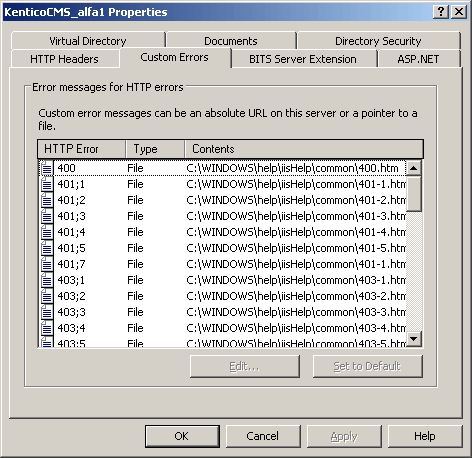The image size is (472, 458).
Task: Confirm changes with the OK button
Action: (x=182, y=436)
